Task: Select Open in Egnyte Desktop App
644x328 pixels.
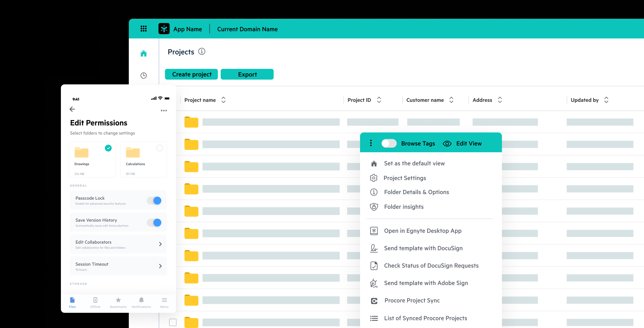Action: [x=423, y=231]
